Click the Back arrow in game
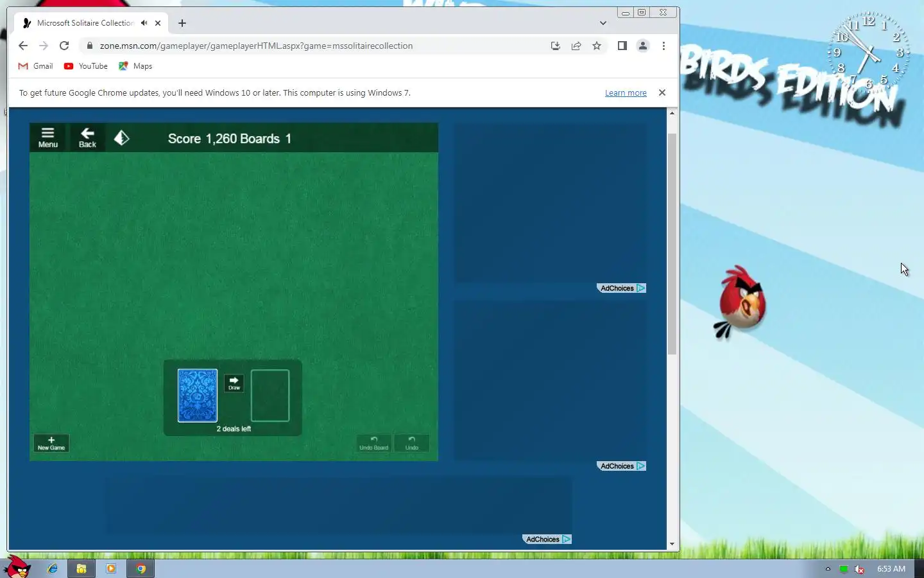 tap(87, 137)
